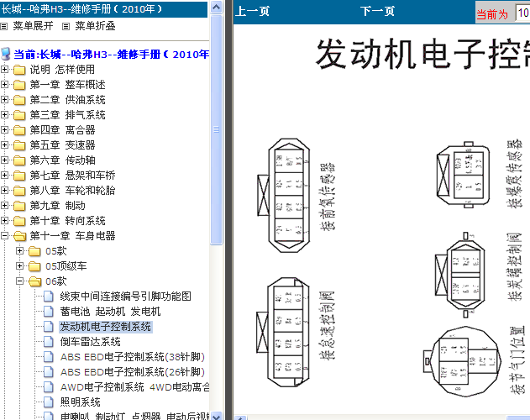The width and height of the screenshot is (530, 420).
Task: Click the 菜单折叠 collapse-all icon
Action: 66,26
